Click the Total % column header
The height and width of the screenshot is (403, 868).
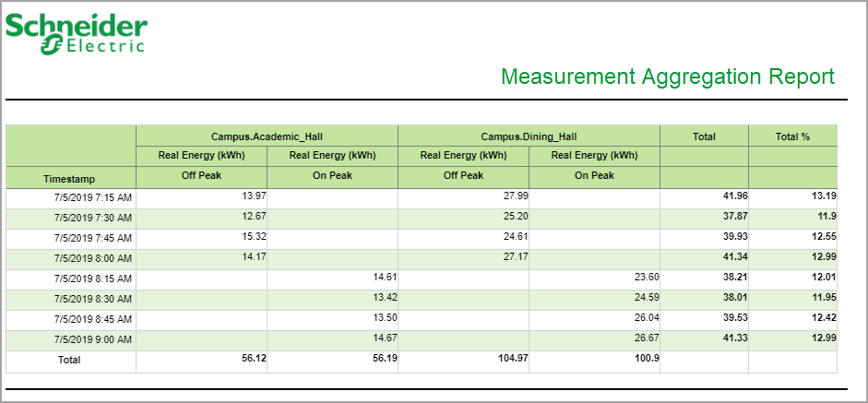792,136
